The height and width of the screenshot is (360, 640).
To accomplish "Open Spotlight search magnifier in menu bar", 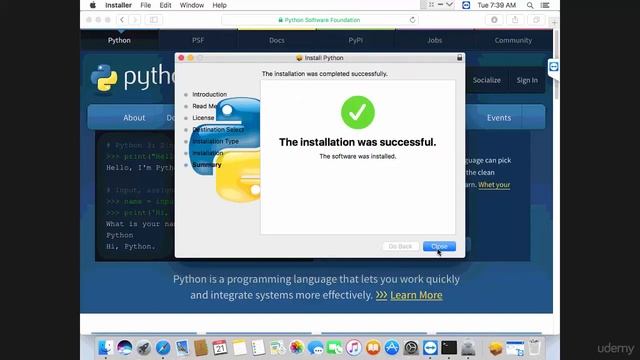I will click(530, 5).
